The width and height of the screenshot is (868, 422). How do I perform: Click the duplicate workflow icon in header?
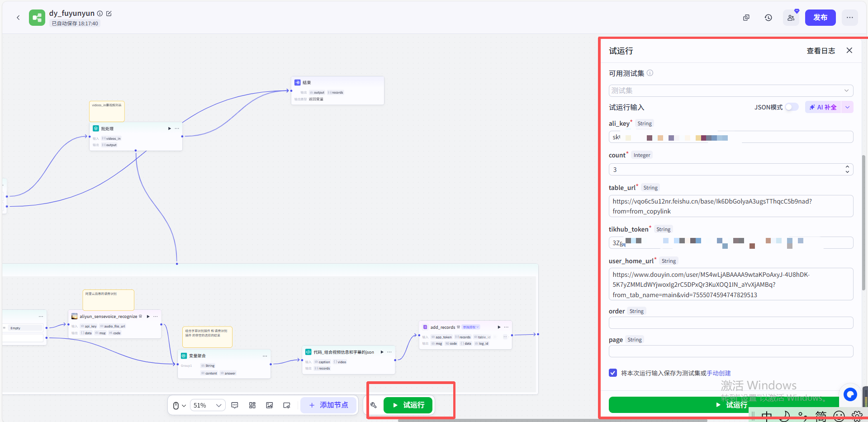(746, 18)
